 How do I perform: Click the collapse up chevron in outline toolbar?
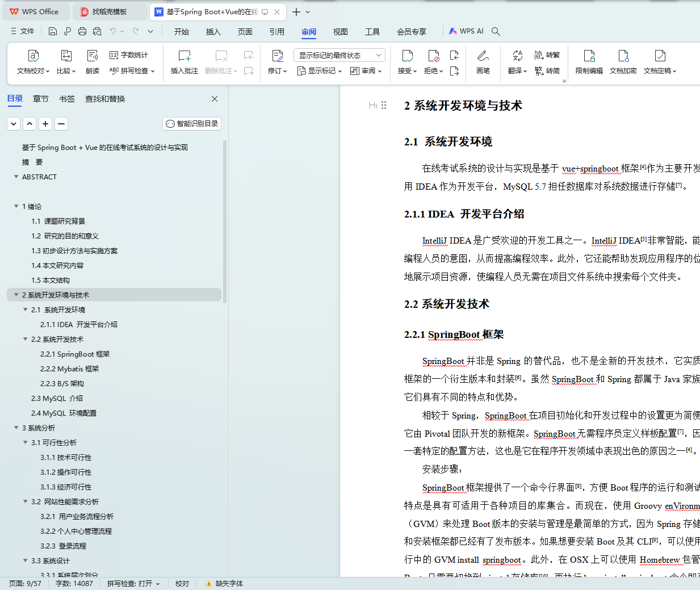point(30,124)
